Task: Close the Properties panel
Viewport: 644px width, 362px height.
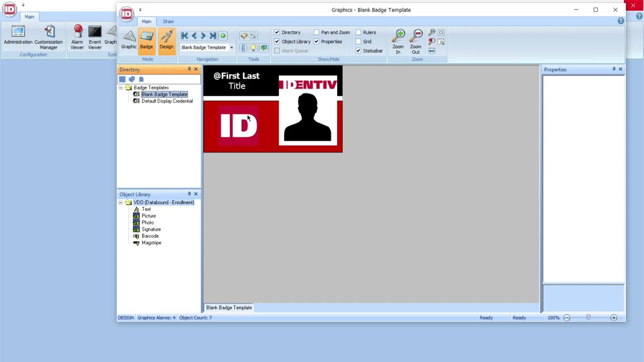Action: point(620,69)
